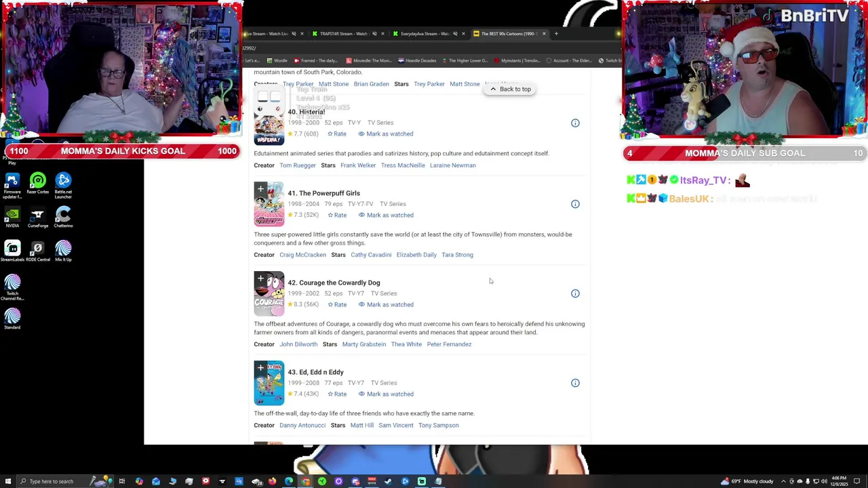
Task: Mark Courage the Cowardly Dog as watched
Action: click(x=385, y=304)
